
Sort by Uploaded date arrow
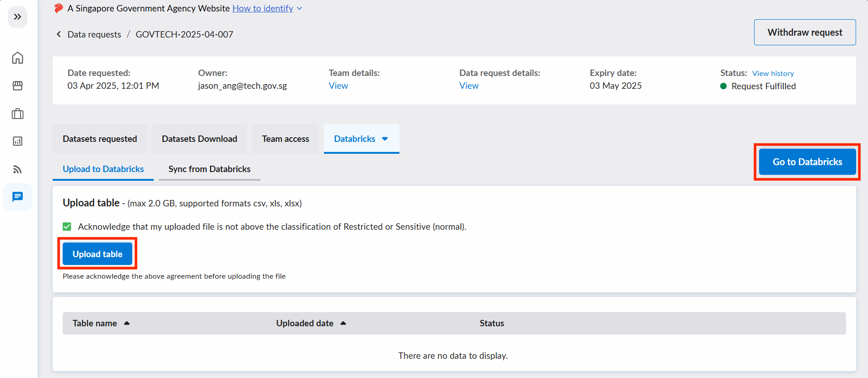pos(343,323)
